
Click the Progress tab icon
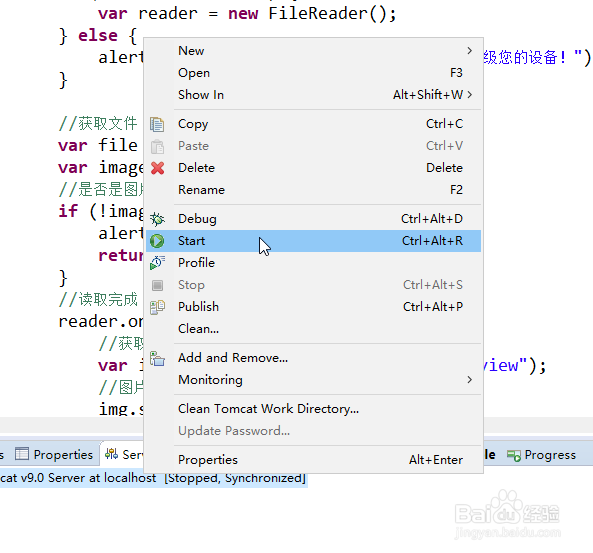pyautogui.click(x=514, y=455)
